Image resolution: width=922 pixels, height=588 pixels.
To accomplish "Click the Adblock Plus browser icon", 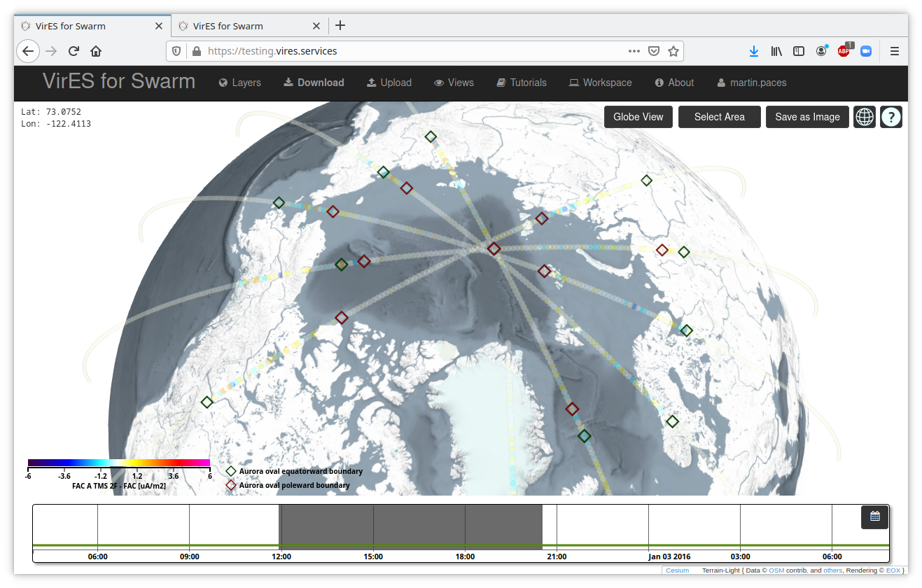I will pyautogui.click(x=844, y=51).
